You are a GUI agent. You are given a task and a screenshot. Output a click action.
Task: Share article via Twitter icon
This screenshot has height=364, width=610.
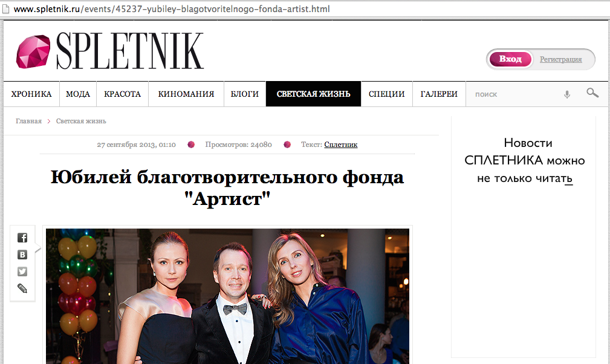[22, 271]
